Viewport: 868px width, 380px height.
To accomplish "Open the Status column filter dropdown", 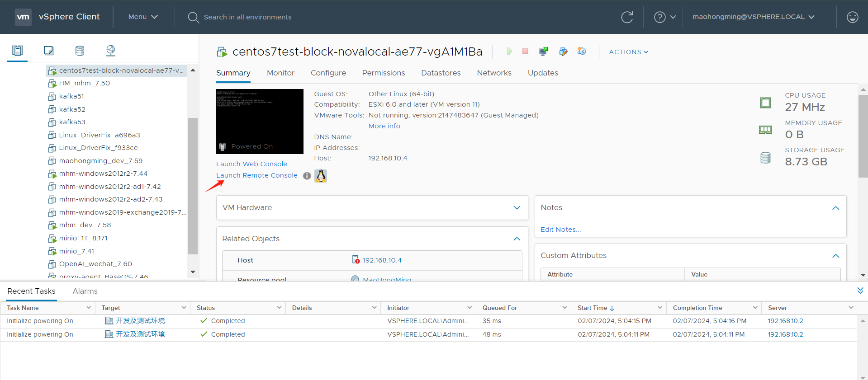I will click(279, 308).
